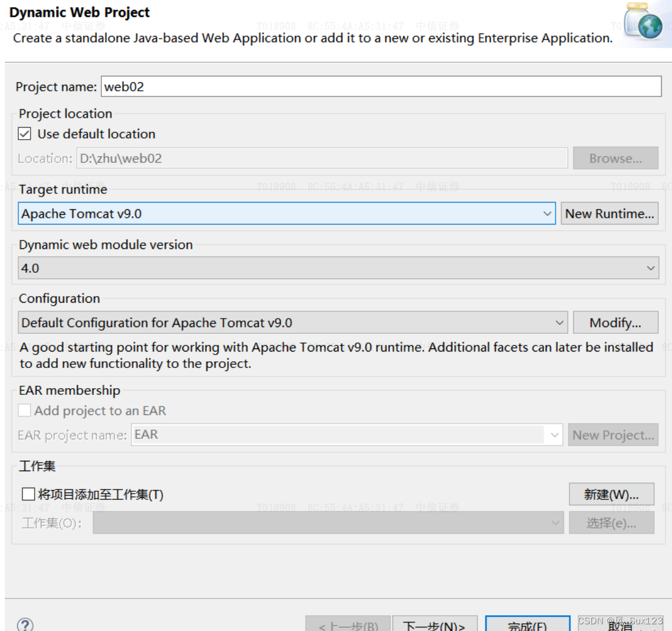Click the 选择(e)... button
672x631 pixels.
(612, 523)
